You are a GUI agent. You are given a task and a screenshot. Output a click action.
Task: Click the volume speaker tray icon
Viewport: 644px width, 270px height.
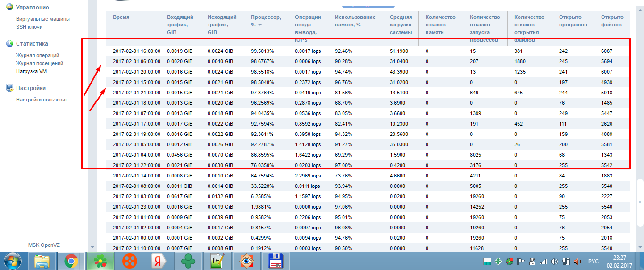point(554,261)
